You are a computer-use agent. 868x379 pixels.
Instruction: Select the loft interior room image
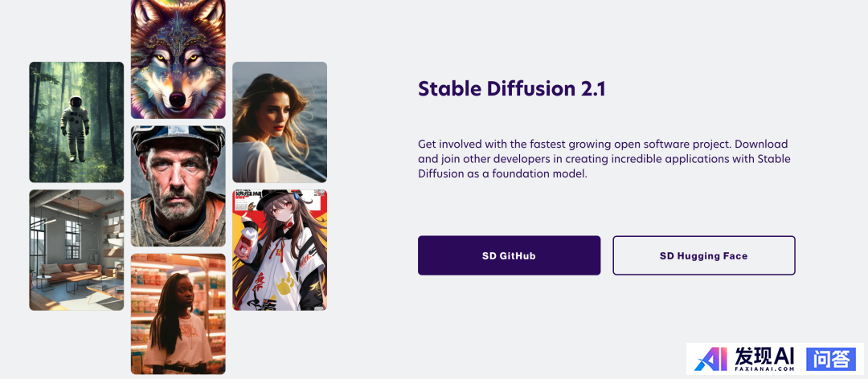click(76, 250)
